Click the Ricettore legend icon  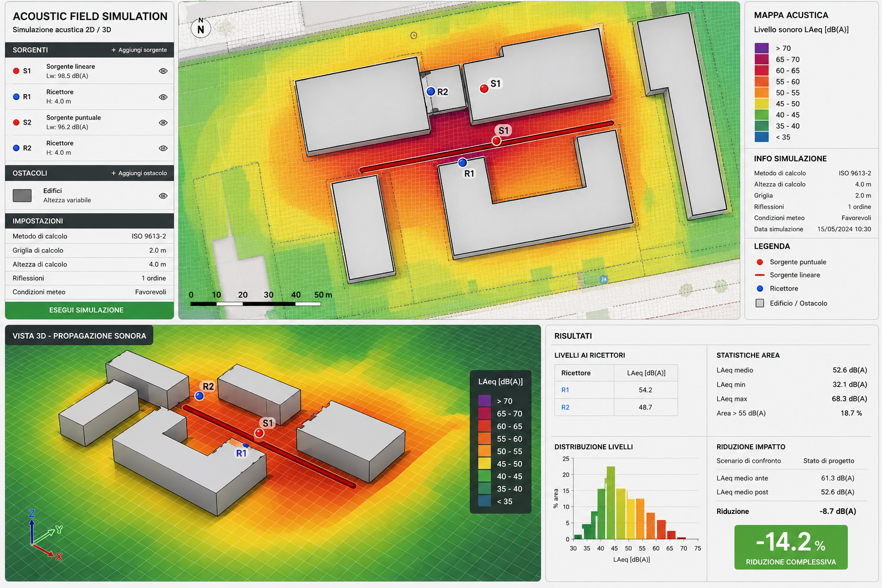(x=760, y=288)
